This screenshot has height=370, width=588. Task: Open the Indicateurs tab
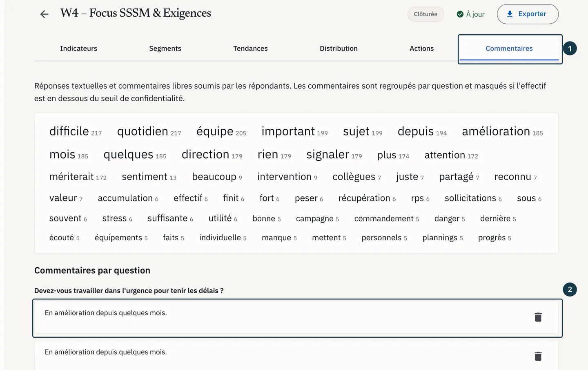click(78, 49)
